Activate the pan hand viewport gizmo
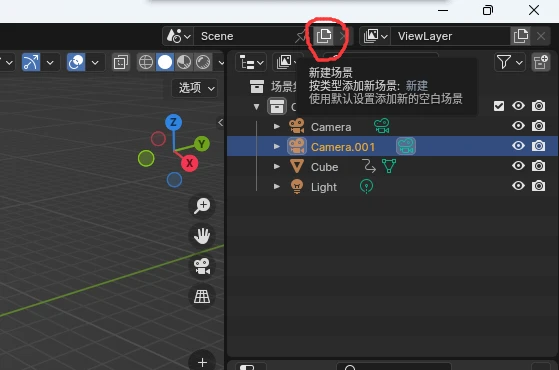Image resolution: width=559 pixels, height=370 pixels. click(x=202, y=236)
